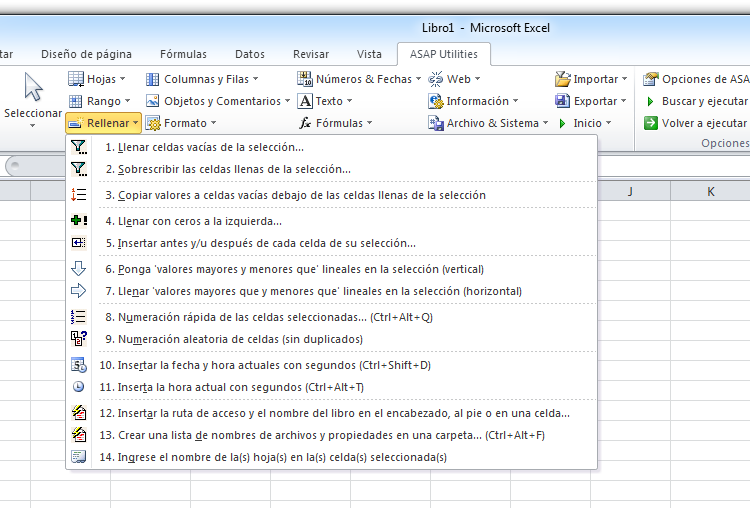Click the Formato gear icon
This screenshot has width=750, height=508.
153,123
